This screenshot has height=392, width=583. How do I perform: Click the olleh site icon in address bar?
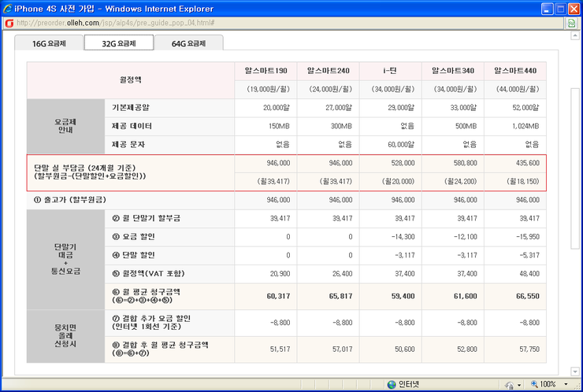[9, 24]
